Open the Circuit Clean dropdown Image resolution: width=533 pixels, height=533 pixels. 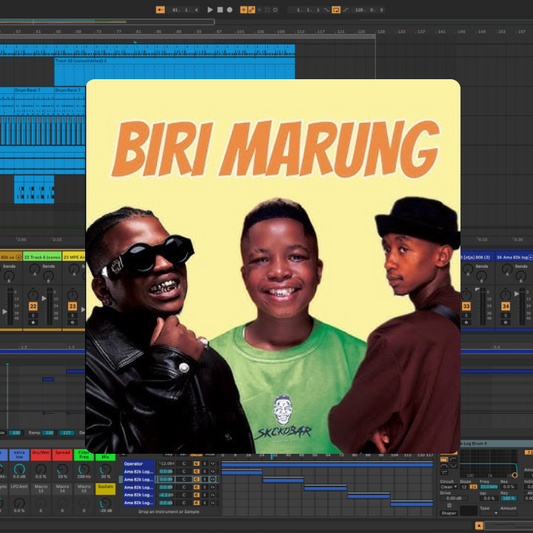pos(449,487)
